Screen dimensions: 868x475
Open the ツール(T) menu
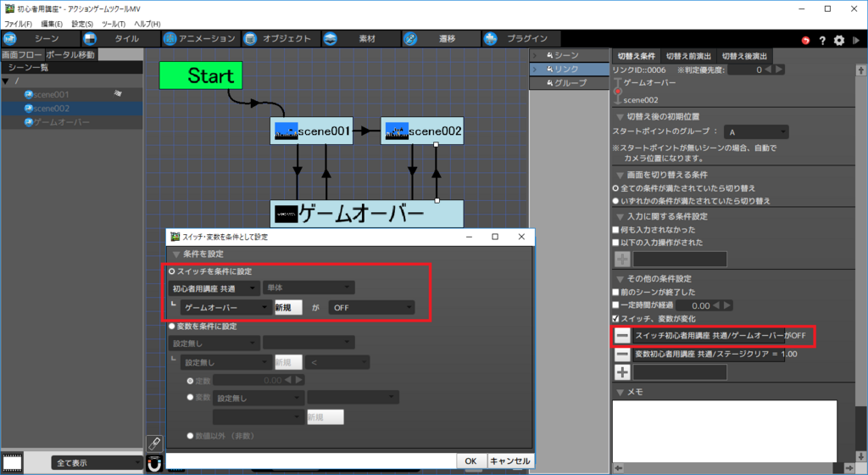114,24
